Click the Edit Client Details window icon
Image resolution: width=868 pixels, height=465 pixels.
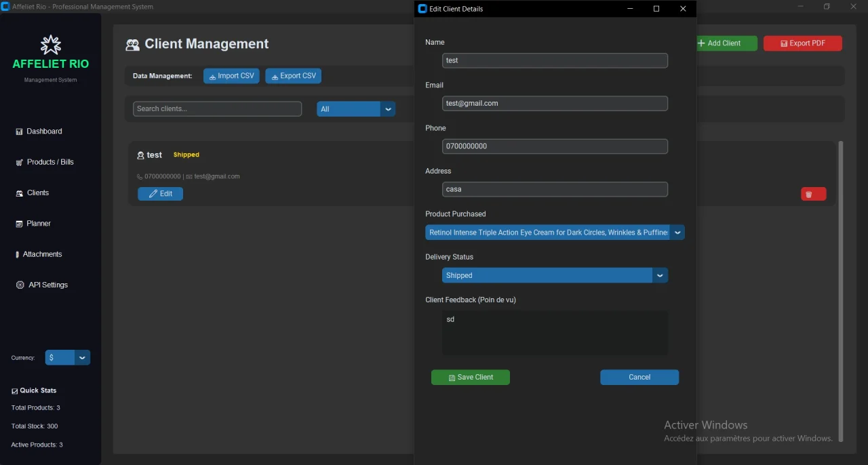(423, 9)
